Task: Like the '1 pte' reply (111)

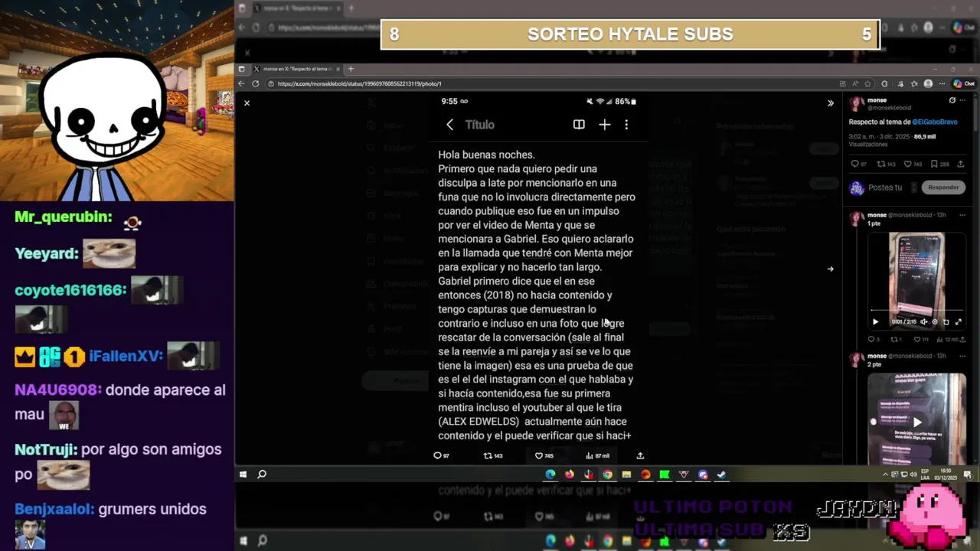Action: click(x=920, y=339)
